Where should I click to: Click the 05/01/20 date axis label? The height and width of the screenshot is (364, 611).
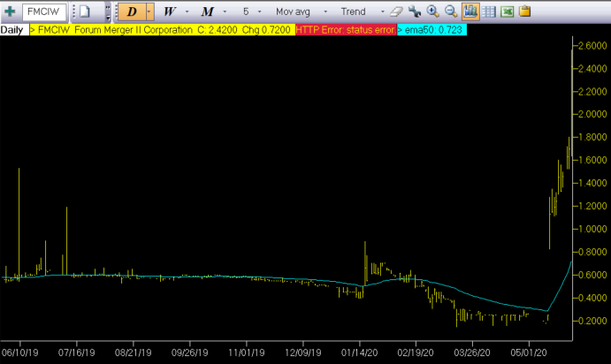[x=529, y=353]
